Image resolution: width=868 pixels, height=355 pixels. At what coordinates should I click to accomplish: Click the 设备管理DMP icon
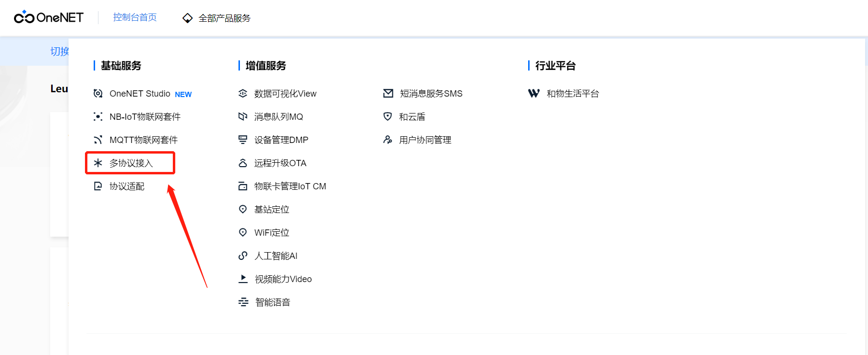[x=243, y=140]
